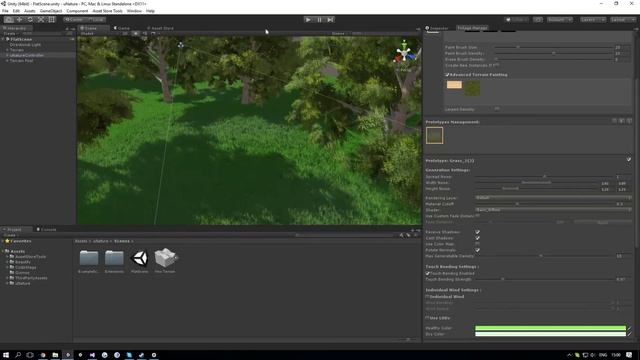Viewport: 640px width, 360px height.
Task: Select the grass terrain paint texture
Action: (x=471, y=88)
